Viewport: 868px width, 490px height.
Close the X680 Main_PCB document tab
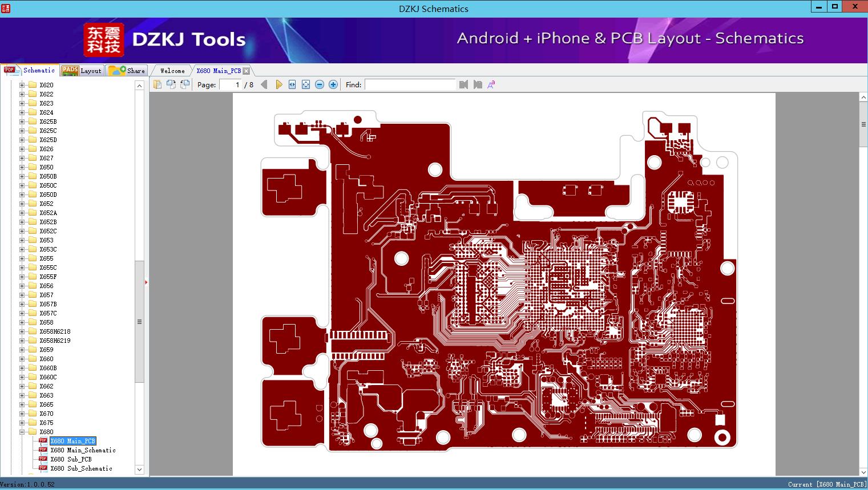tap(246, 70)
